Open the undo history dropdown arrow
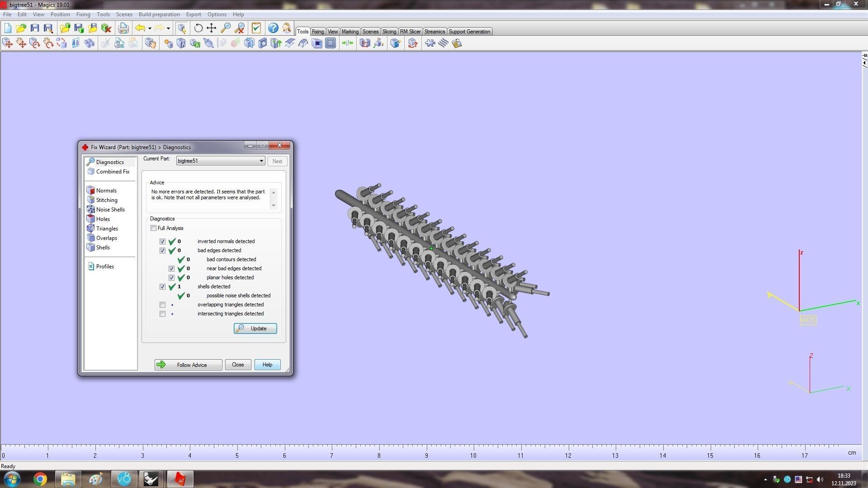Image resolution: width=868 pixels, height=488 pixels. point(150,28)
